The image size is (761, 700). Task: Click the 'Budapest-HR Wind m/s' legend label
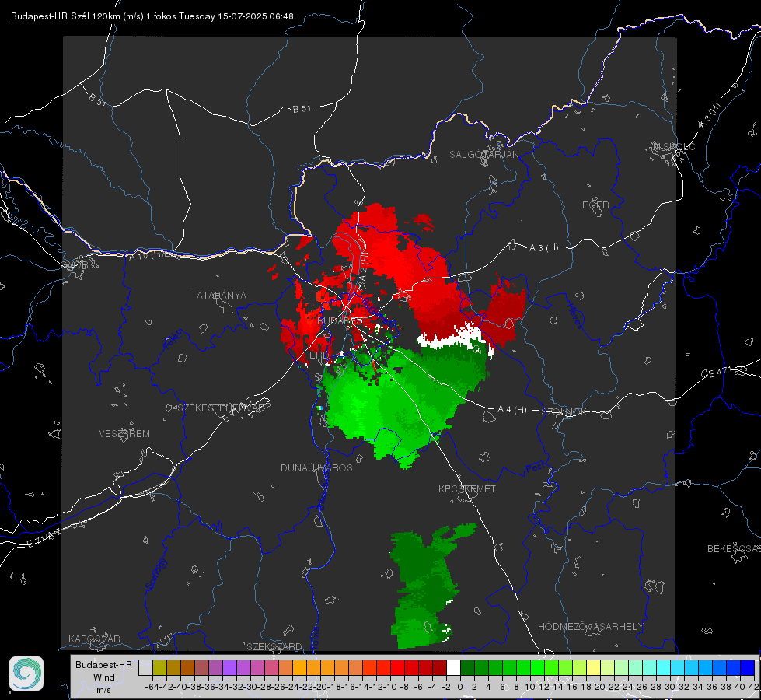[x=103, y=677]
